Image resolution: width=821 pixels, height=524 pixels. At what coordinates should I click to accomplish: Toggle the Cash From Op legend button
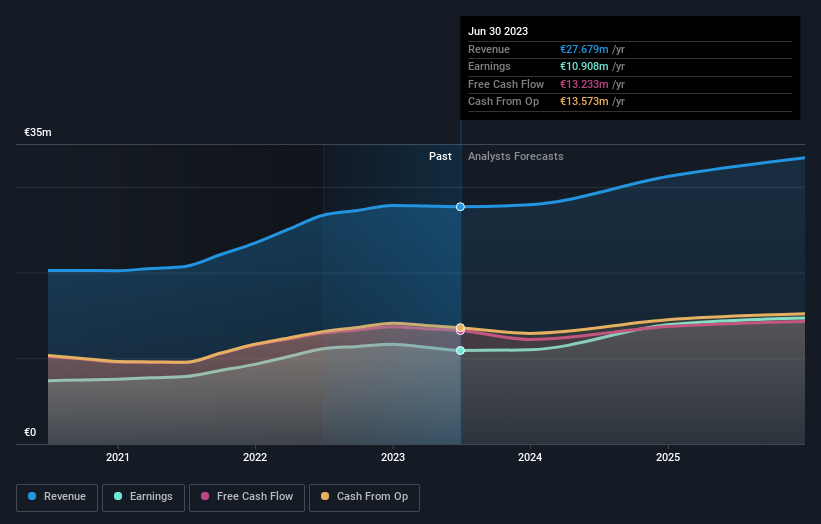tap(364, 497)
